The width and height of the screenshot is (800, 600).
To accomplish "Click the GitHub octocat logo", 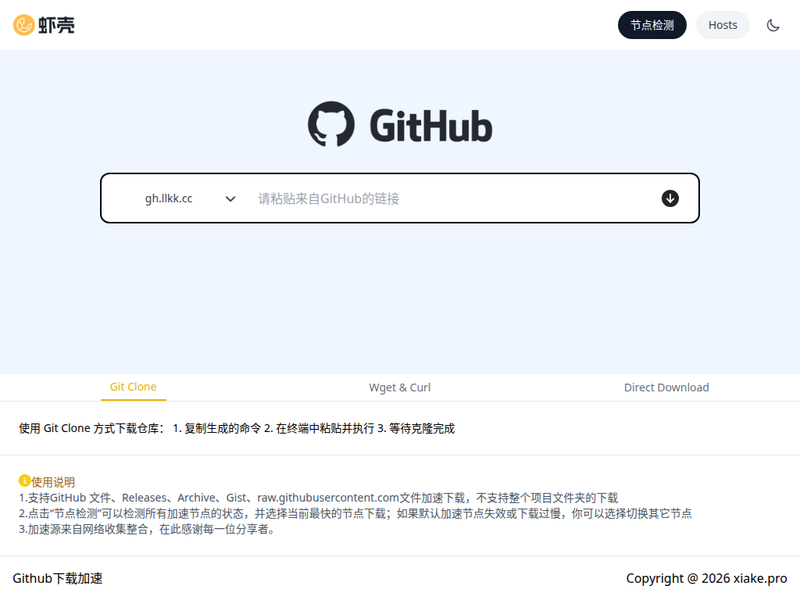I will tap(331, 124).
